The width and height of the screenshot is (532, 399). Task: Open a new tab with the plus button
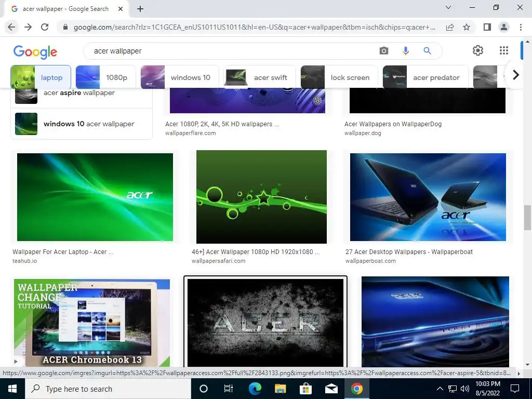tap(140, 9)
